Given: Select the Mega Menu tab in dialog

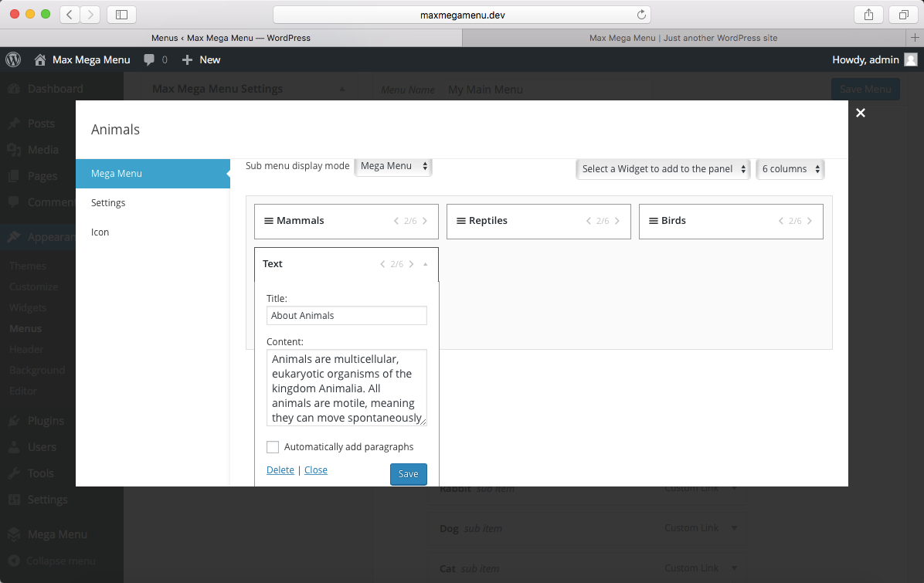Looking at the screenshot, I should (153, 174).
